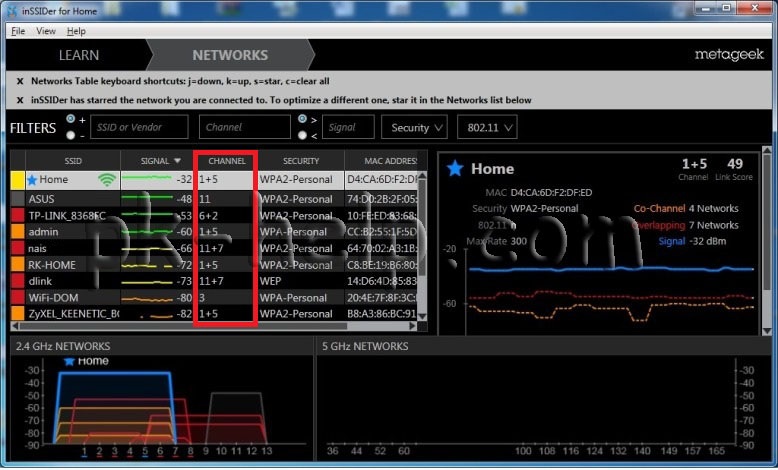Click the yellow color swatch of Home row
The width and height of the screenshot is (778, 470).
pyautogui.click(x=18, y=180)
